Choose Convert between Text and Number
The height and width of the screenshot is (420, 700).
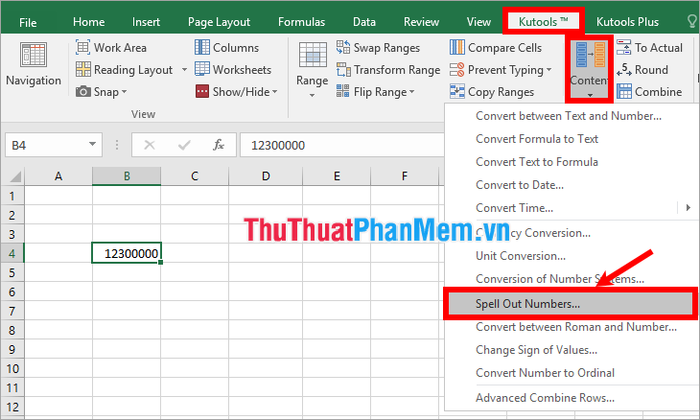[x=571, y=116]
